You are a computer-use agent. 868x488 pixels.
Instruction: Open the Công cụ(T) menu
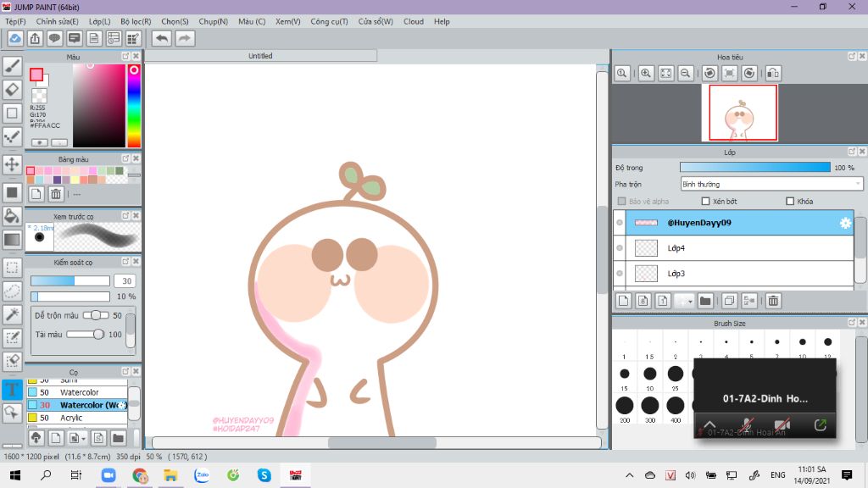[330, 21]
